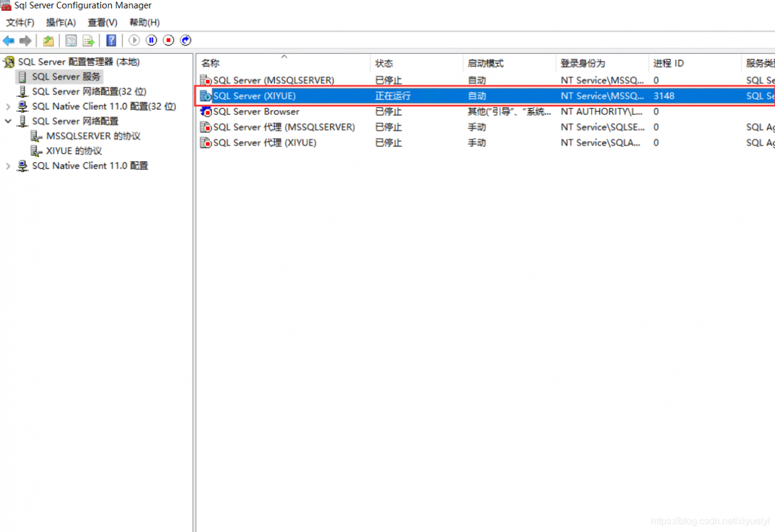Select SQL Server 配置管理器 (本地) root label
The image size is (775, 532).
[x=79, y=62]
